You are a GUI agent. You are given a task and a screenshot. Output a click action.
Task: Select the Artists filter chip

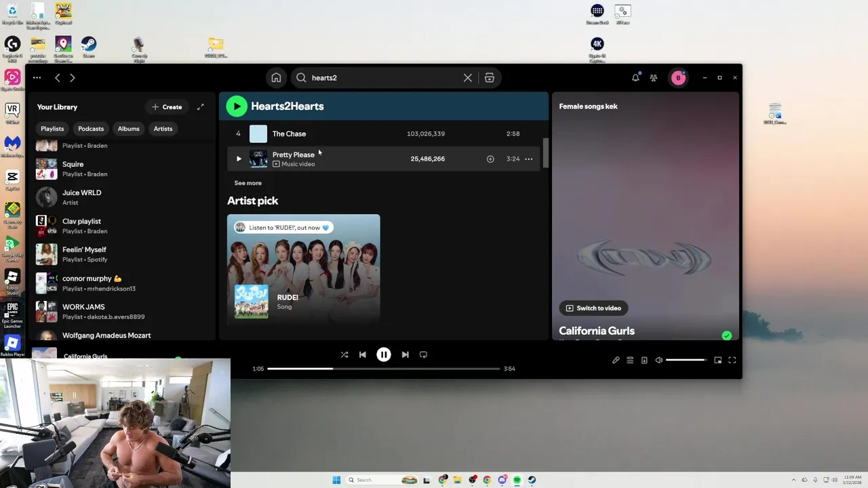click(x=163, y=129)
